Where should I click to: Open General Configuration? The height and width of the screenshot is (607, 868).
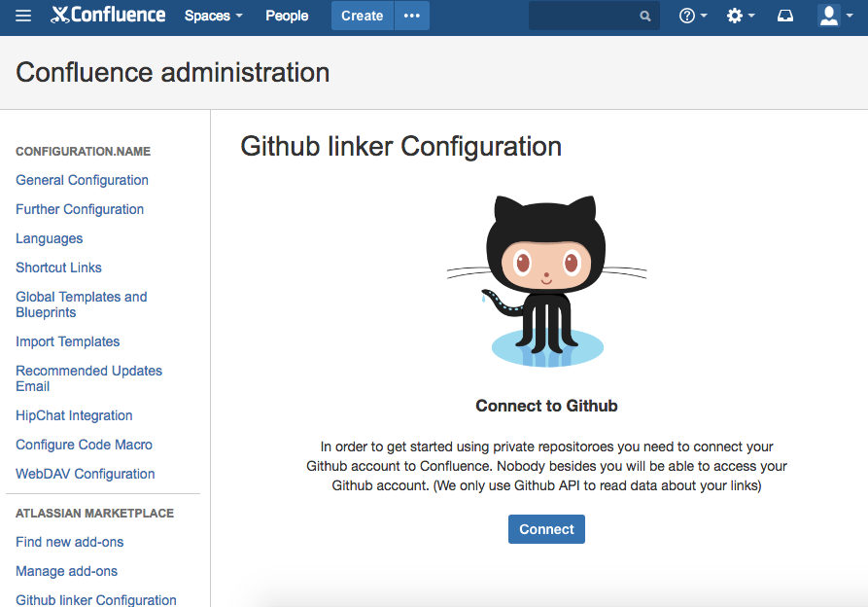pyautogui.click(x=82, y=180)
